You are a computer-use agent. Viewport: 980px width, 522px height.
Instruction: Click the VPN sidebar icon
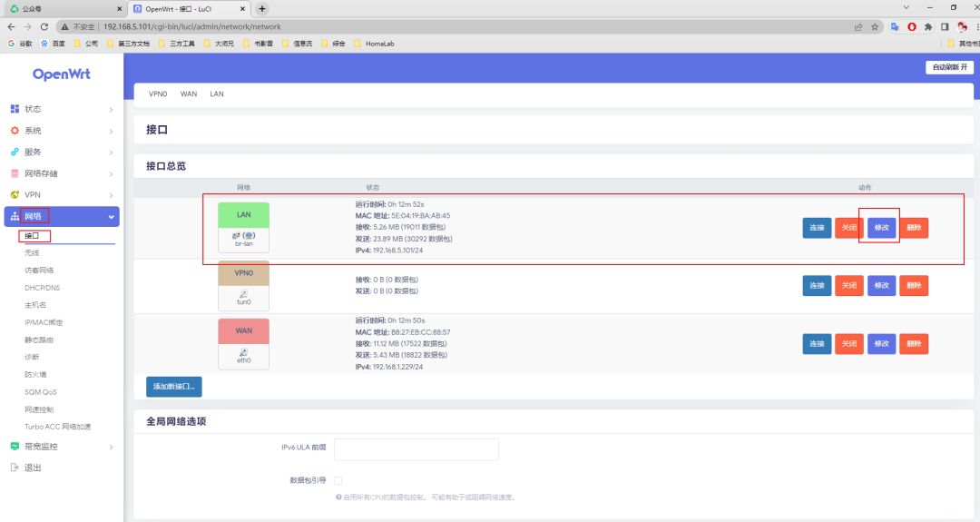click(x=15, y=194)
